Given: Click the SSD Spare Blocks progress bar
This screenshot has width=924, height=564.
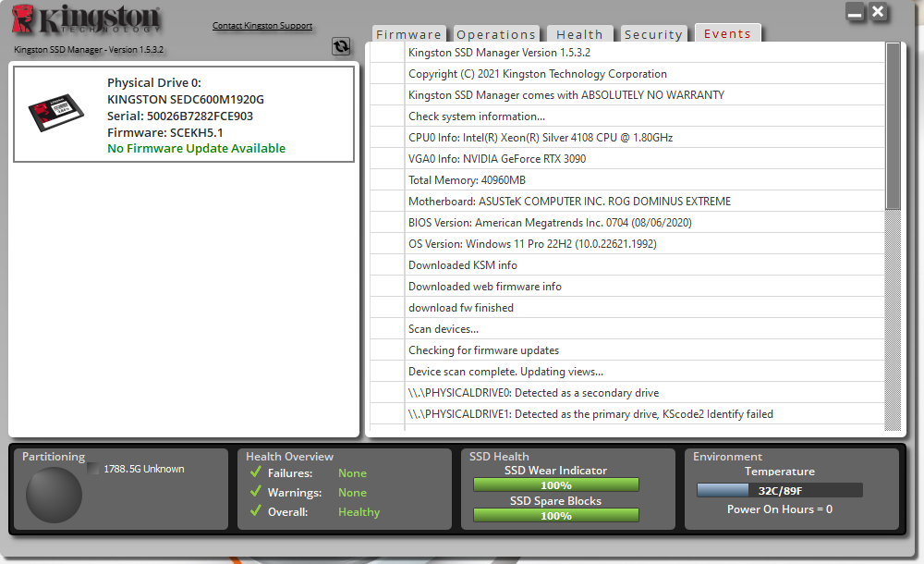Looking at the screenshot, I should [555, 516].
